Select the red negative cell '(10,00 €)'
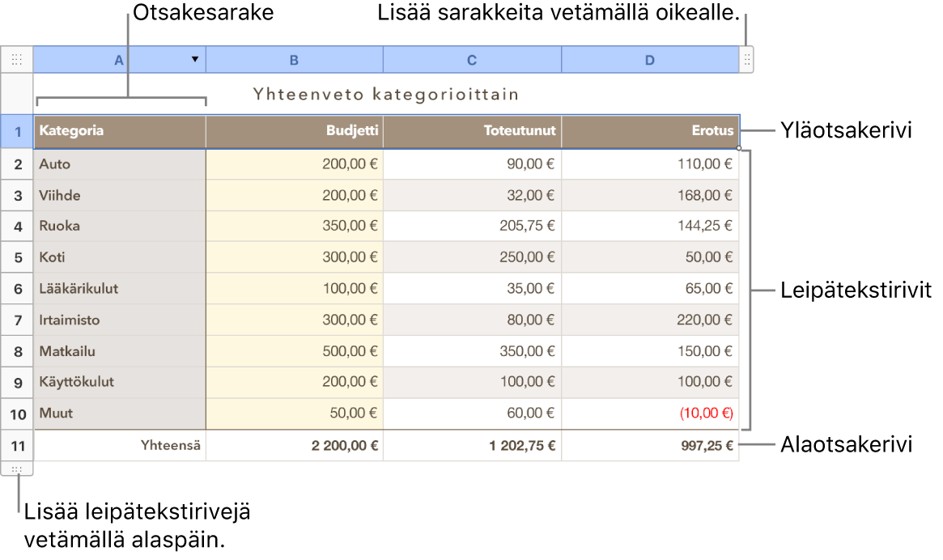 pos(650,414)
